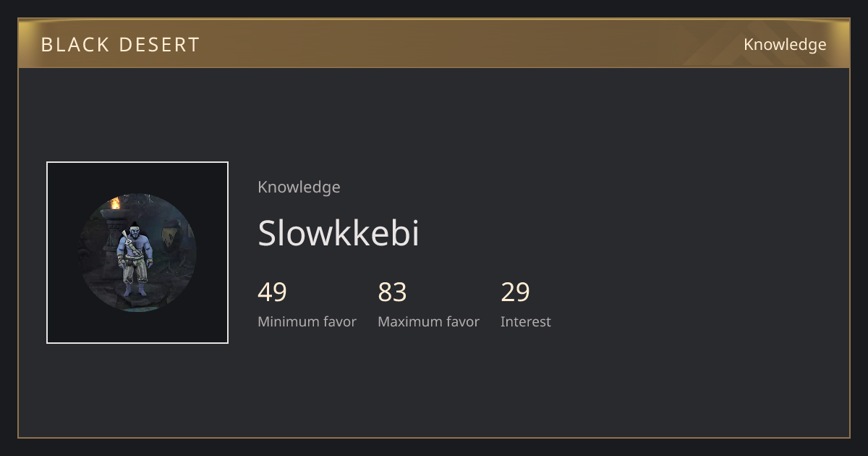Image resolution: width=868 pixels, height=456 pixels.
Task: Click the blue Slowkkebi character figure
Action: click(135, 259)
